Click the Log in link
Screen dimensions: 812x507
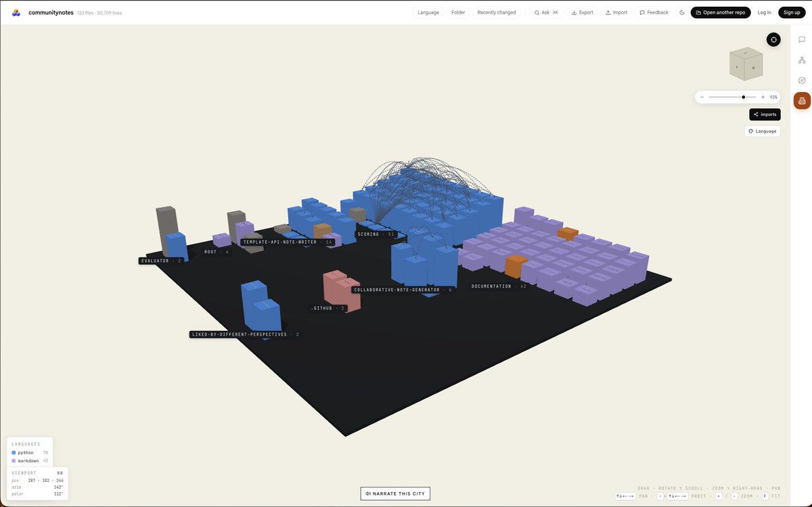pos(764,12)
